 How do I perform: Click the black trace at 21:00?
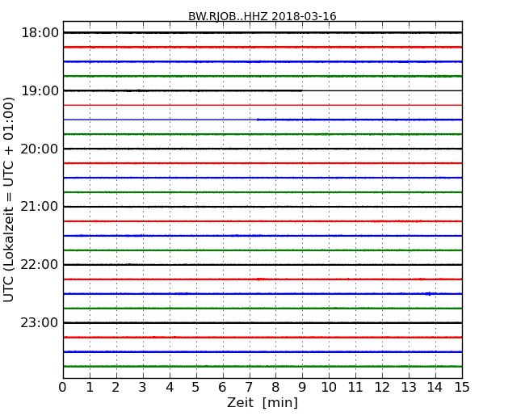coord(262,207)
